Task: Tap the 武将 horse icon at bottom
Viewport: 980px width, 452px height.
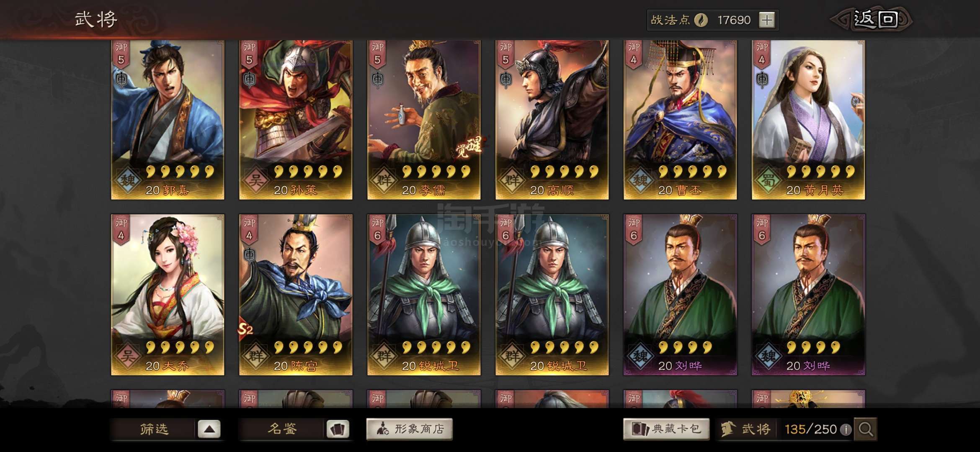Action: [x=728, y=429]
